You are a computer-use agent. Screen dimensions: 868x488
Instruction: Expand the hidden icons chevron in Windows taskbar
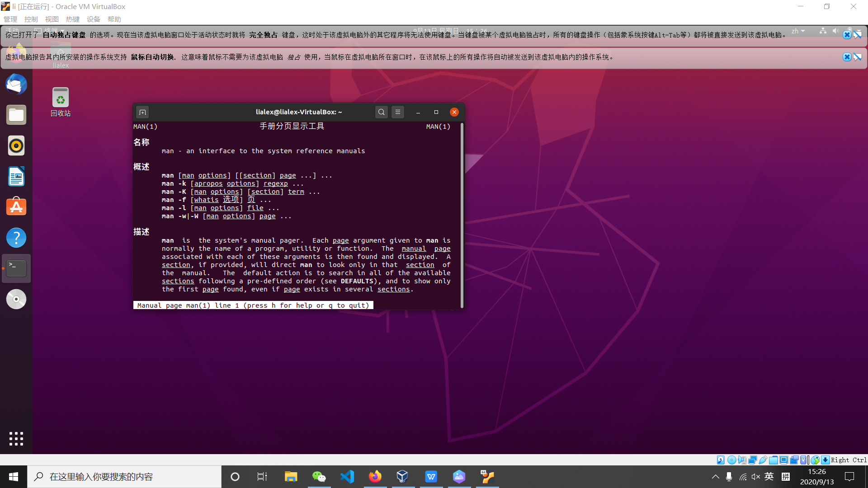click(x=716, y=477)
